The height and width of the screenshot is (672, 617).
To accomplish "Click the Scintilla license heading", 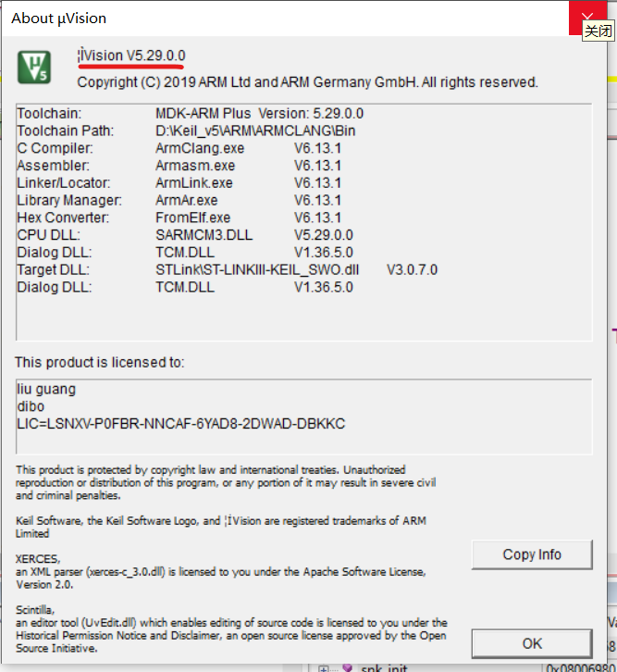I will (x=34, y=609).
